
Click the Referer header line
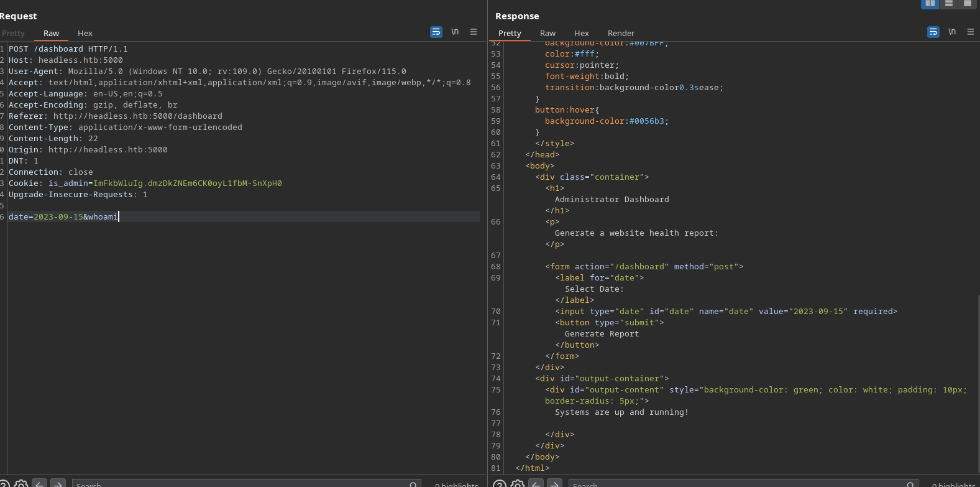pos(116,116)
